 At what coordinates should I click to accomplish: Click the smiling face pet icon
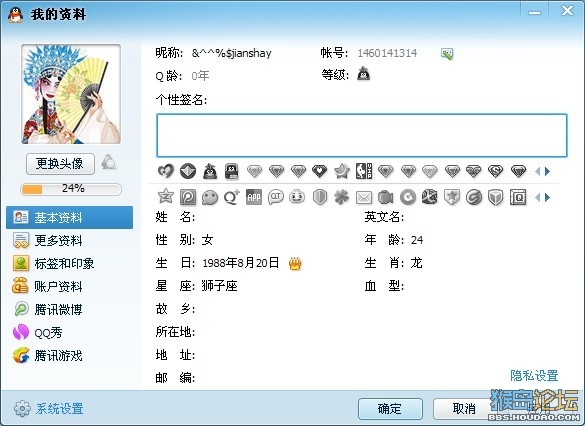[x=297, y=197]
